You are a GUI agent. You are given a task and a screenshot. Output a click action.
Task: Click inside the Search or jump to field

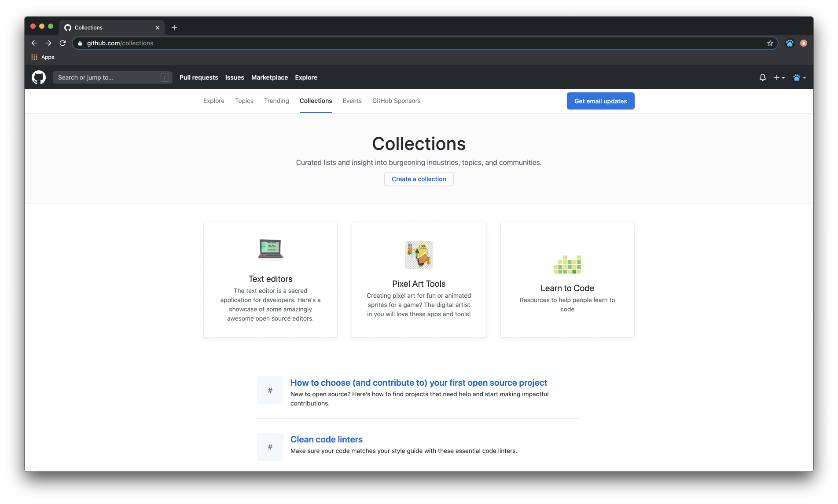click(x=113, y=77)
